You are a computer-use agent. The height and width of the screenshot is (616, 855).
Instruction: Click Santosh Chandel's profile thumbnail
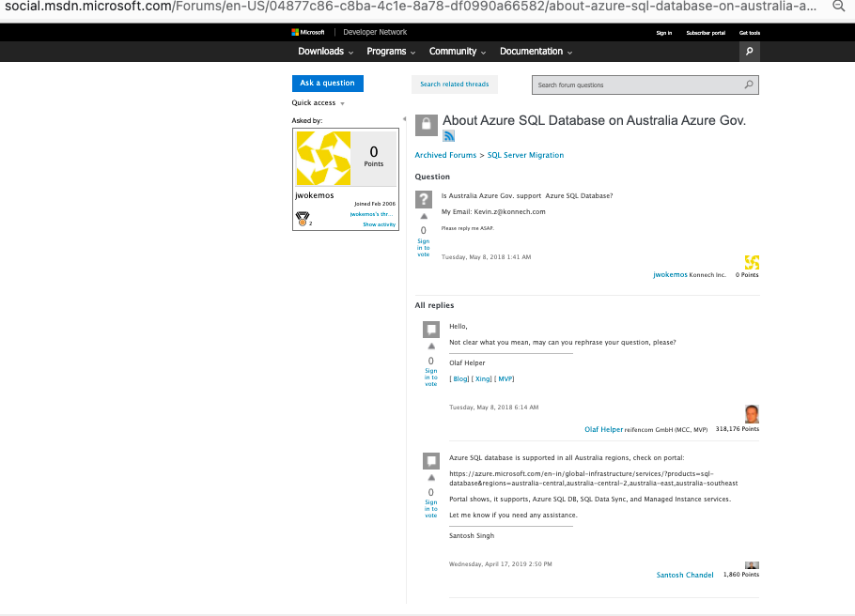click(x=752, y=565)
